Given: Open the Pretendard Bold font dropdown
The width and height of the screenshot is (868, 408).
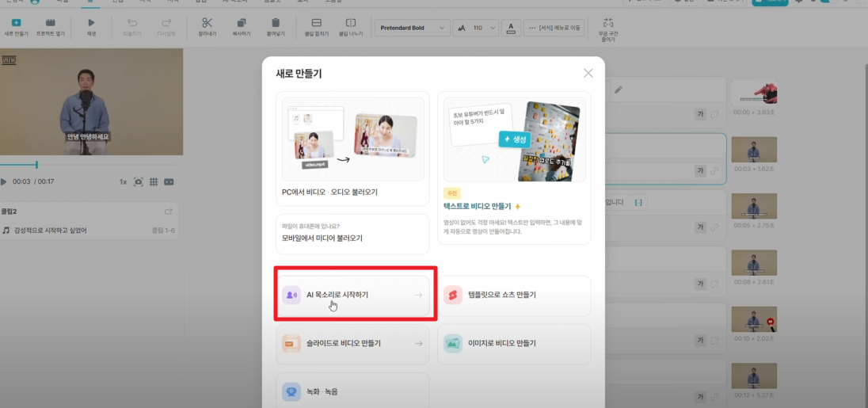Looking at the screenshot, I should pyautogui.click(x=413, y=28).
